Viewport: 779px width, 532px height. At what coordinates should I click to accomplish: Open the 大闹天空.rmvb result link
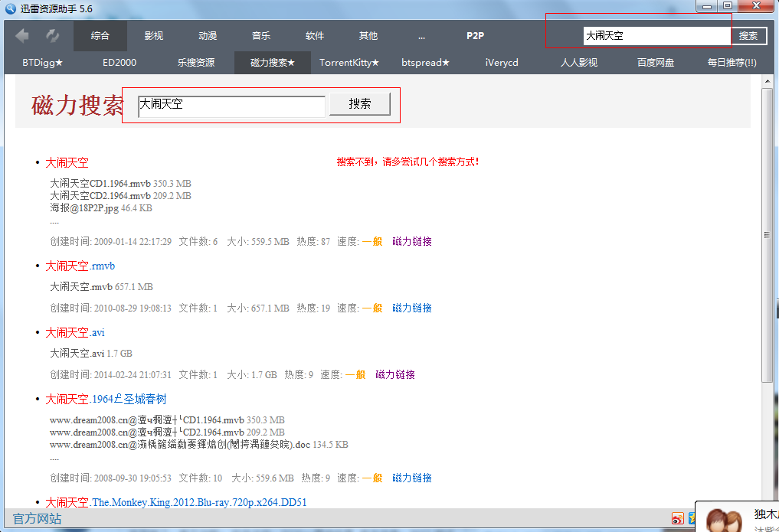pyautogui.click(x=80, y=266)
